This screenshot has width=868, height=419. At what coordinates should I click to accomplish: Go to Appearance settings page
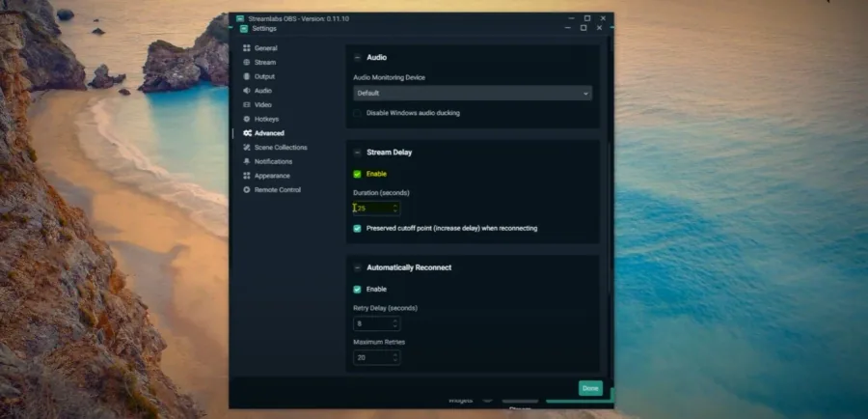pyautogui.click(x=266, y=176)
